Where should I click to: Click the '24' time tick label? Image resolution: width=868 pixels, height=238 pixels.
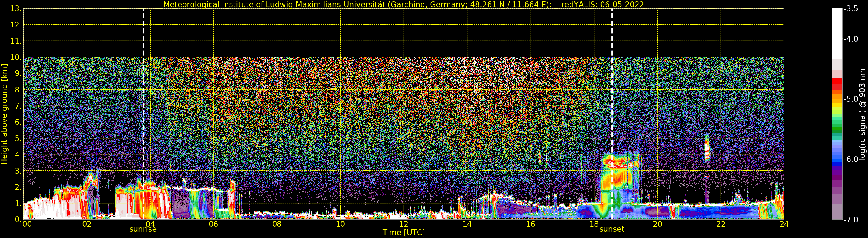tap(784, 224)
